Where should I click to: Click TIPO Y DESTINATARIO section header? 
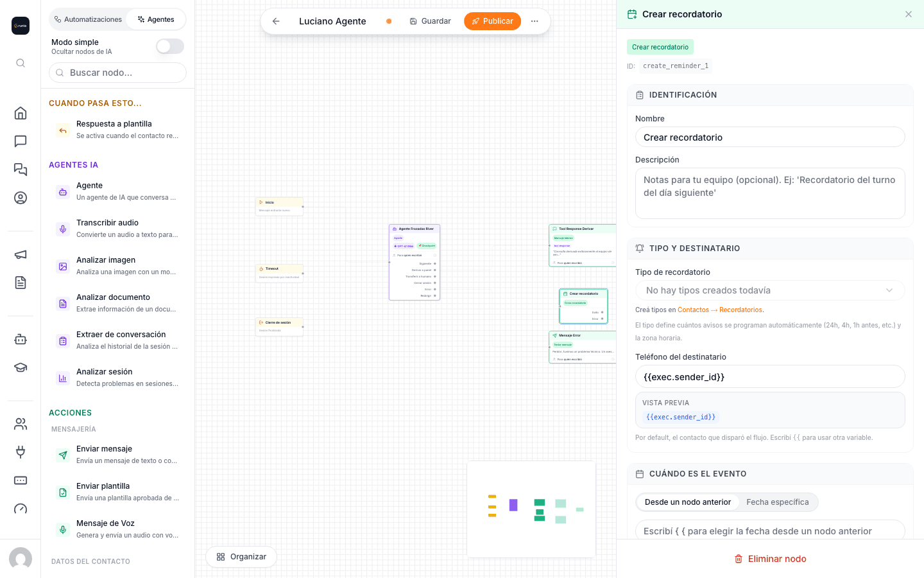(770, 249)
